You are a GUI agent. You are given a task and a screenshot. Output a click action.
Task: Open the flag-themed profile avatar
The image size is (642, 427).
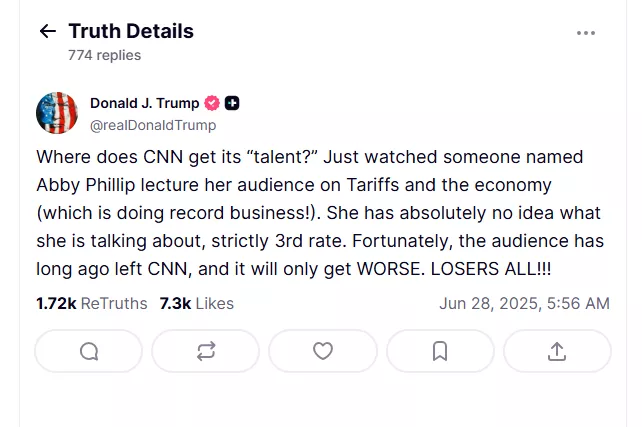click(57, 113)
